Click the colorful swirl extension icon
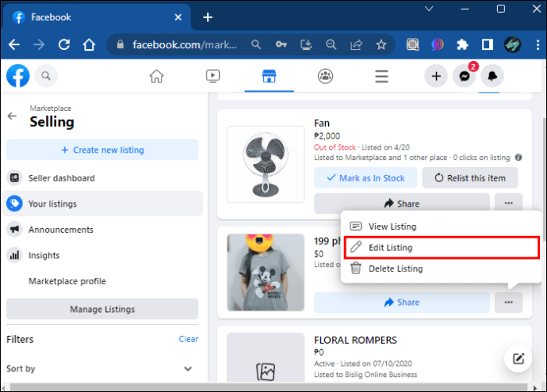The height and width of the screenshot is (392, 547). click(438, 44)
